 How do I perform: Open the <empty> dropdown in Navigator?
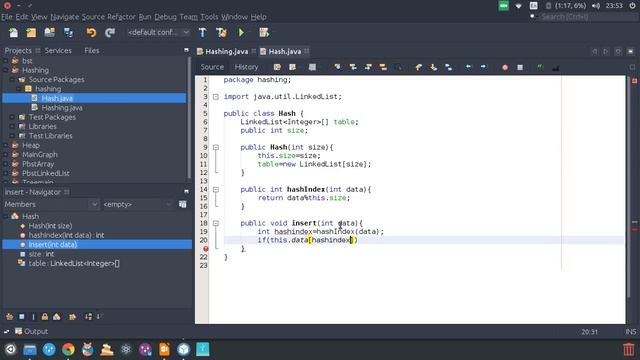138,204
